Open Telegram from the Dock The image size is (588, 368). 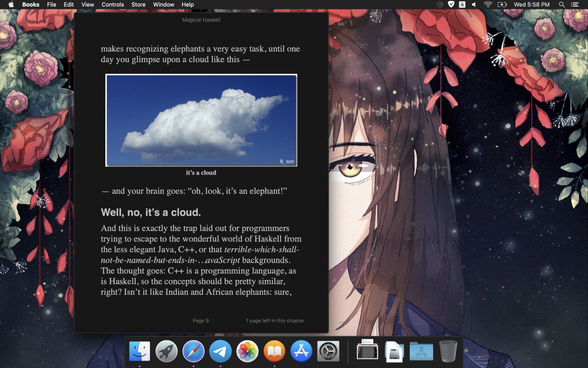tap(220, 351)
